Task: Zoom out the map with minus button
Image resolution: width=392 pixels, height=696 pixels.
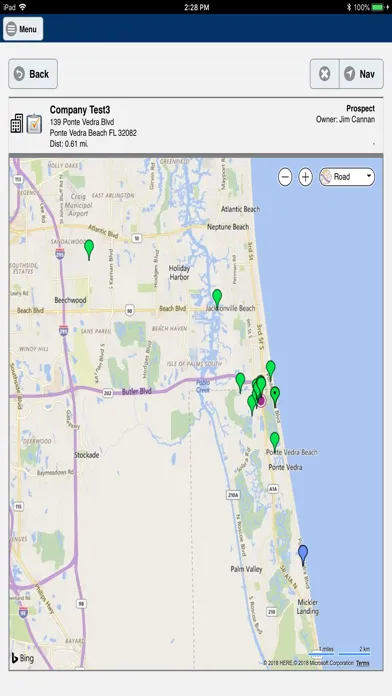Action: click(285, 177)
